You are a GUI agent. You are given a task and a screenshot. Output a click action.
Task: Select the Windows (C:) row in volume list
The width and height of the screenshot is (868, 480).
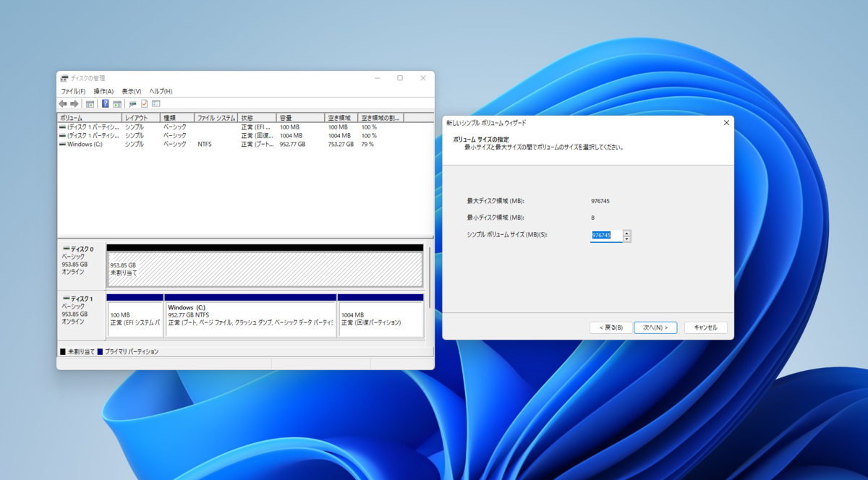[244, 144]
